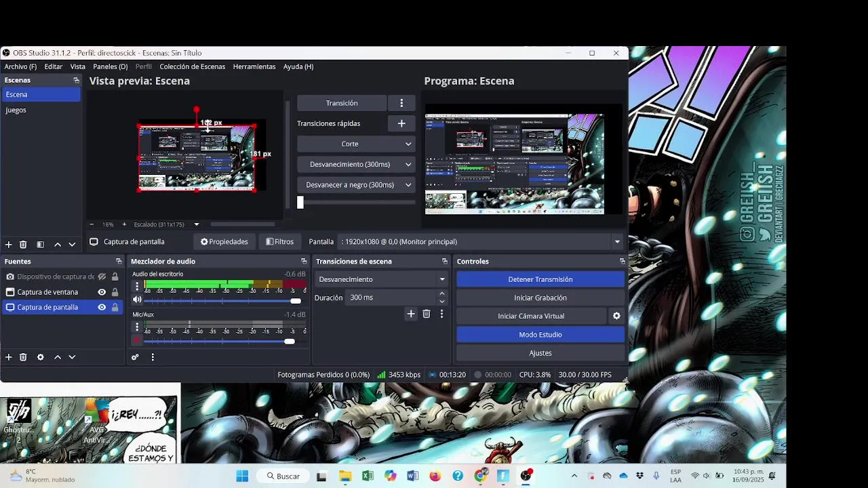Expand the Desvanecimiento (300ms) dropdown
The height and width of the screenshot is (488, 868).
pos(408,164)
